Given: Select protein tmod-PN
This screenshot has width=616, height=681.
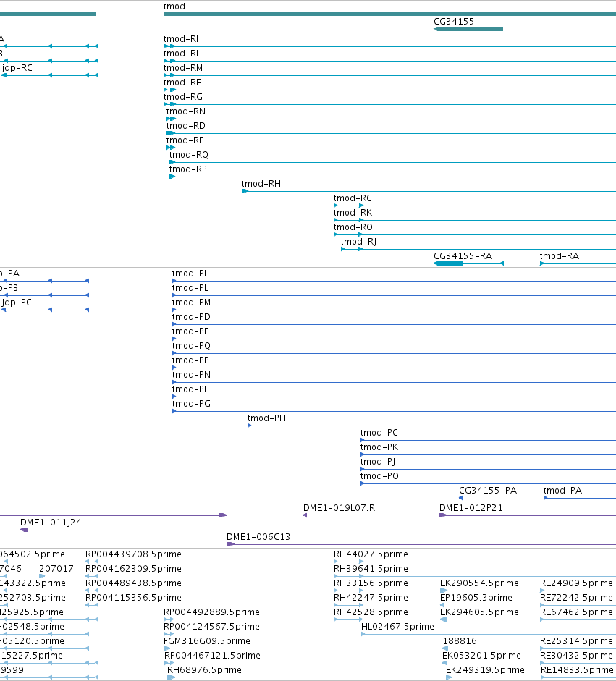Looking at the screenshot, I should (191, 375).
